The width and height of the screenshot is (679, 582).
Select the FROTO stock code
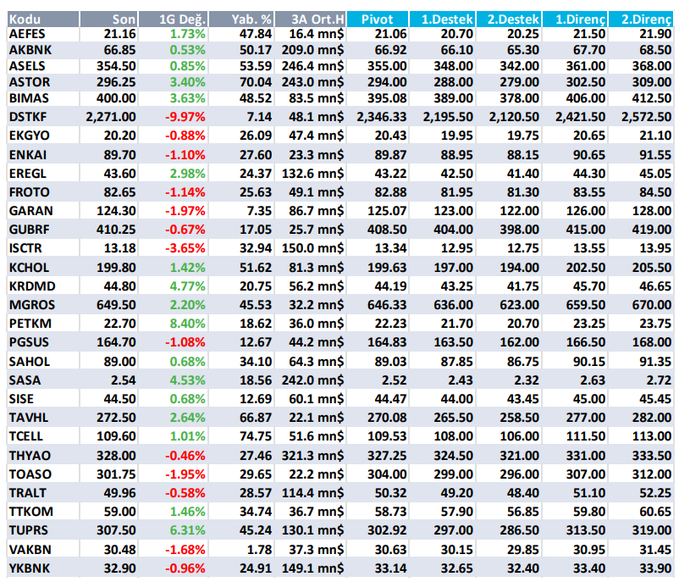tap(29, 192)
